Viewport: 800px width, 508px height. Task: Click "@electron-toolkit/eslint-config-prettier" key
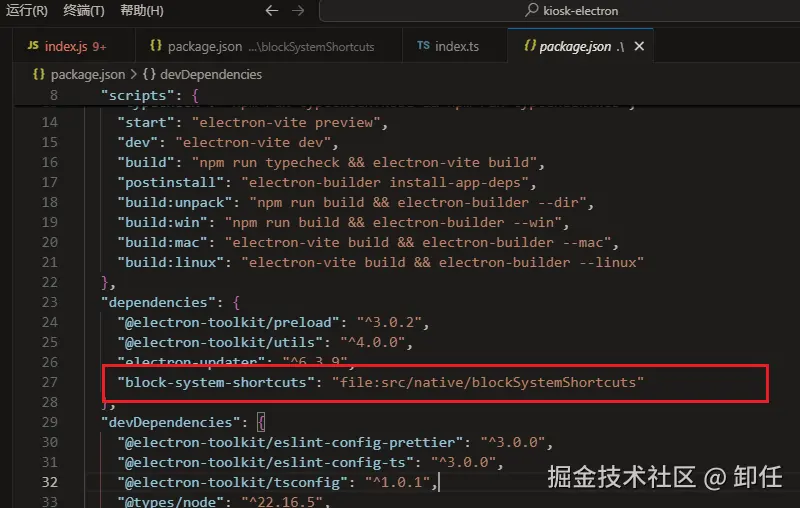click(x=290, y=442)
